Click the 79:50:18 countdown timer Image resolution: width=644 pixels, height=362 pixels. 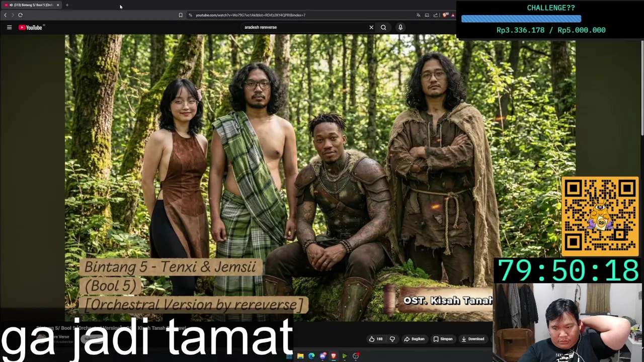pyautogui.click(x=569, y=271)
